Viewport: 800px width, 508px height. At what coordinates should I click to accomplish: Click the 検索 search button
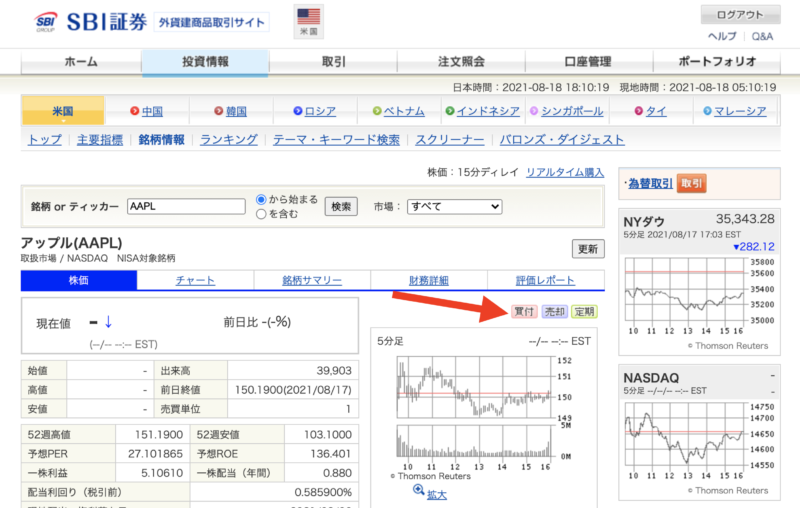(341, 207)
